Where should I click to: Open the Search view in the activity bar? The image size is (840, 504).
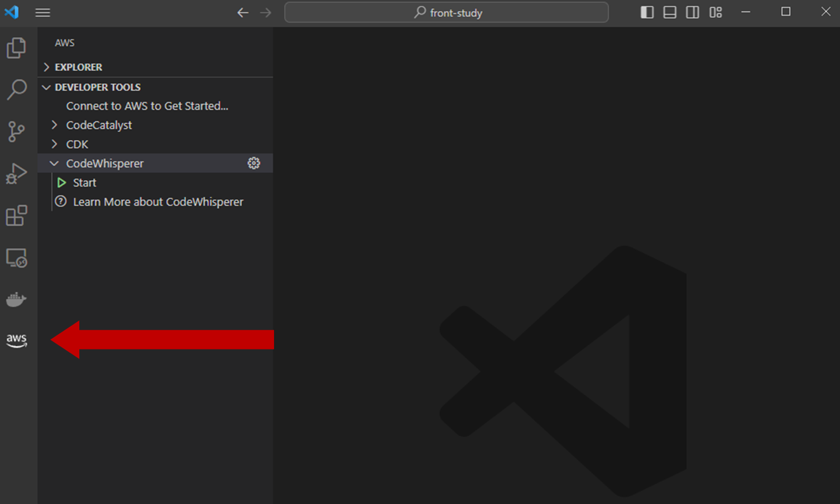tap(16, 89)
